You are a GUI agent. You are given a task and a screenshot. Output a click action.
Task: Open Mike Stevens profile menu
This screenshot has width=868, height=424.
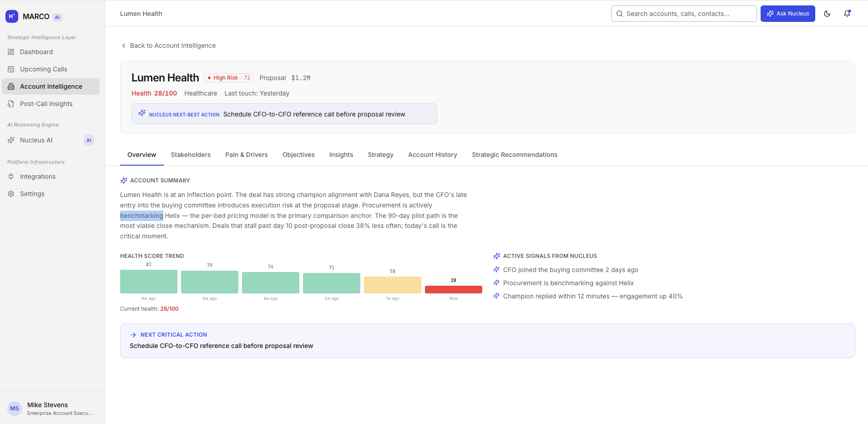click(x=52, y=409)
